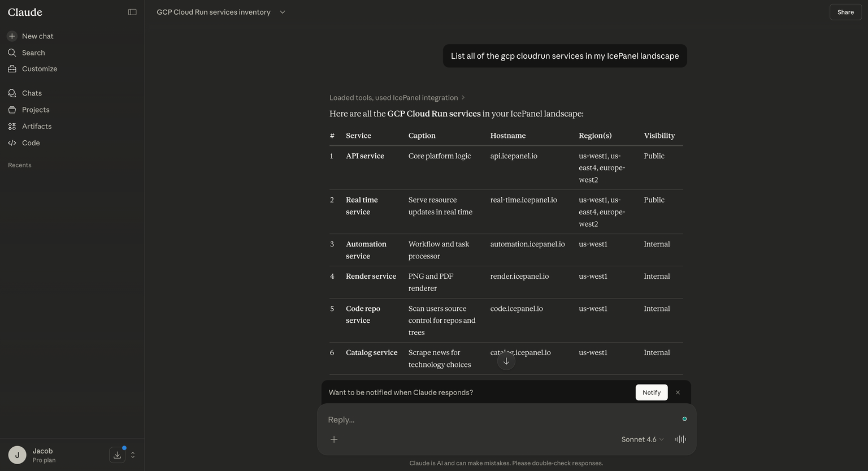Click the Customize briefcase icon
The height and width of the screenshot is (471, 868).
point(12,69)
